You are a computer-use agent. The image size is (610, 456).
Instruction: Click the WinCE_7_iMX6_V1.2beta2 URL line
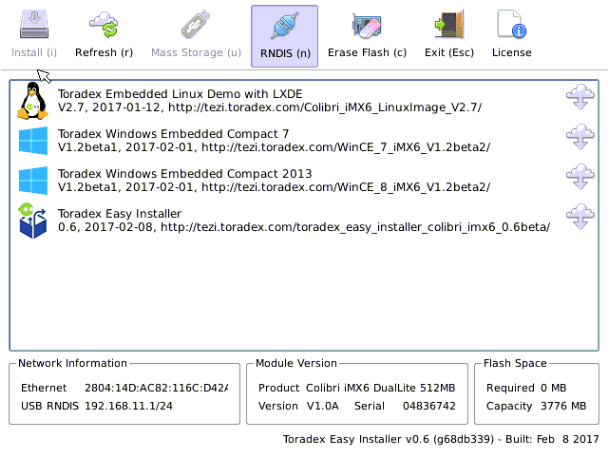pyautogui.click(x=274, y=147)
